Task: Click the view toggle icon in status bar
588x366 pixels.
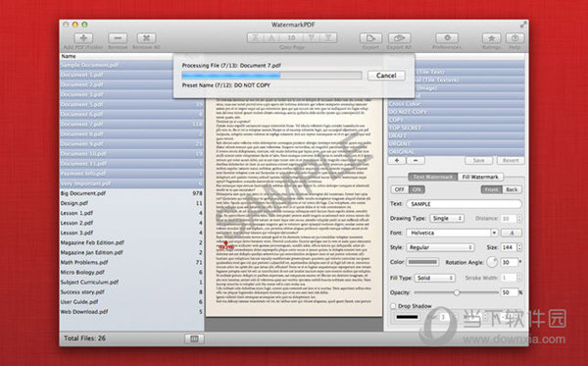Action: 194,339
